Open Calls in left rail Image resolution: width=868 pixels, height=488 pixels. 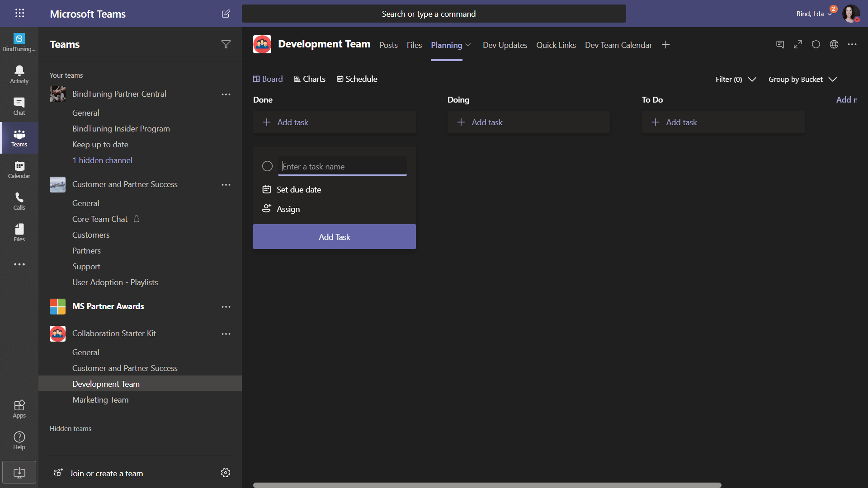[19, 201]
